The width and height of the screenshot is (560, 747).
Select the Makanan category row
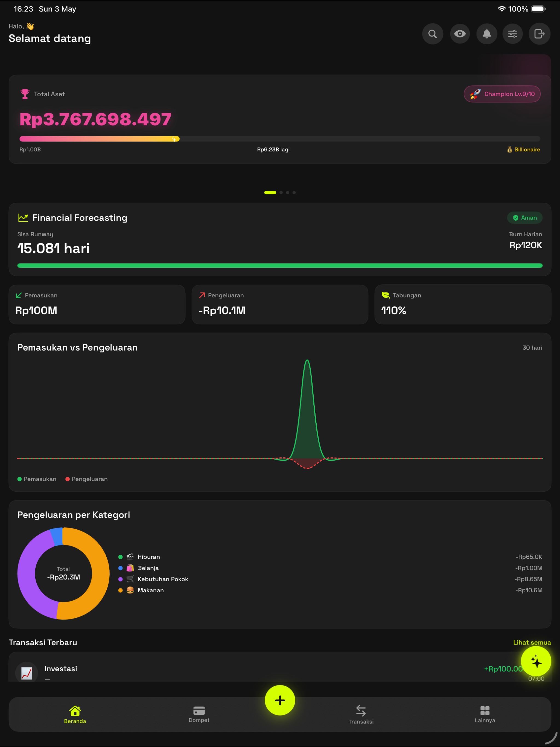330,590
